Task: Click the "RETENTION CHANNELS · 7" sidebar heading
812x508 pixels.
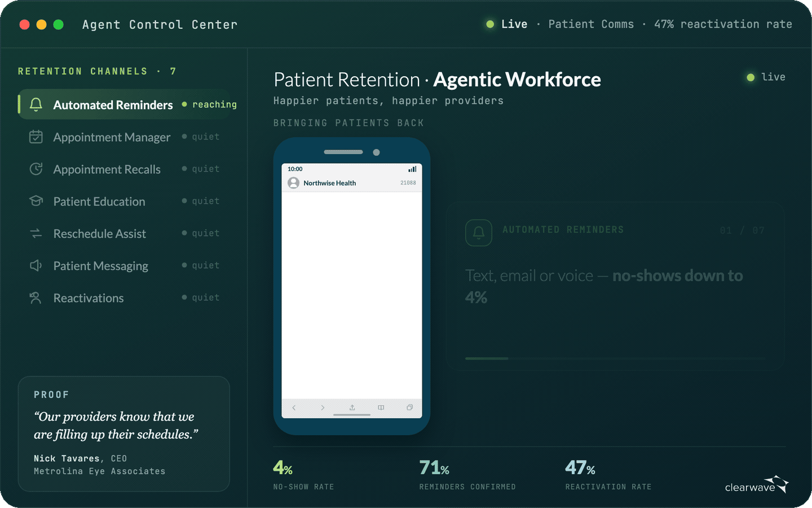Action: pos(97,71)
